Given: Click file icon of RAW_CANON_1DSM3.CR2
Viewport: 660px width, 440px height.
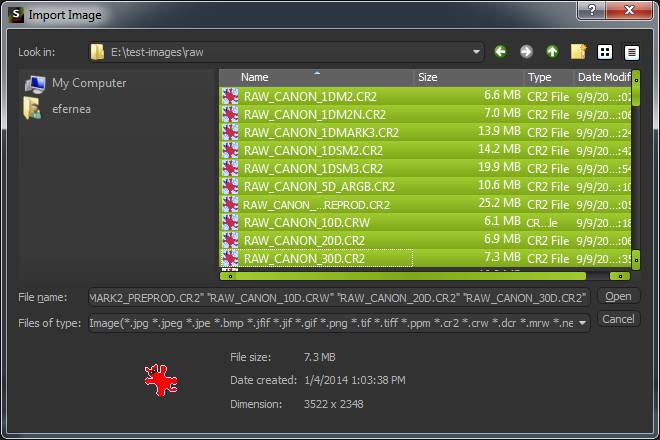Looking at the screenshot, I should pos(230,168).
